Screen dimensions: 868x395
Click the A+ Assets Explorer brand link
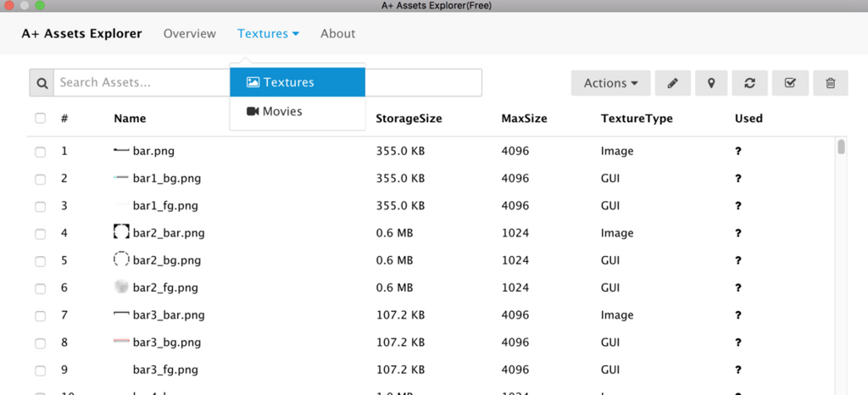point(82,34)
